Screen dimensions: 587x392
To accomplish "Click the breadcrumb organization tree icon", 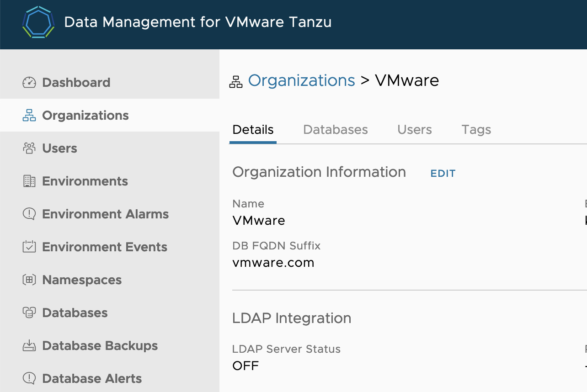I will [x=236, y=82].
